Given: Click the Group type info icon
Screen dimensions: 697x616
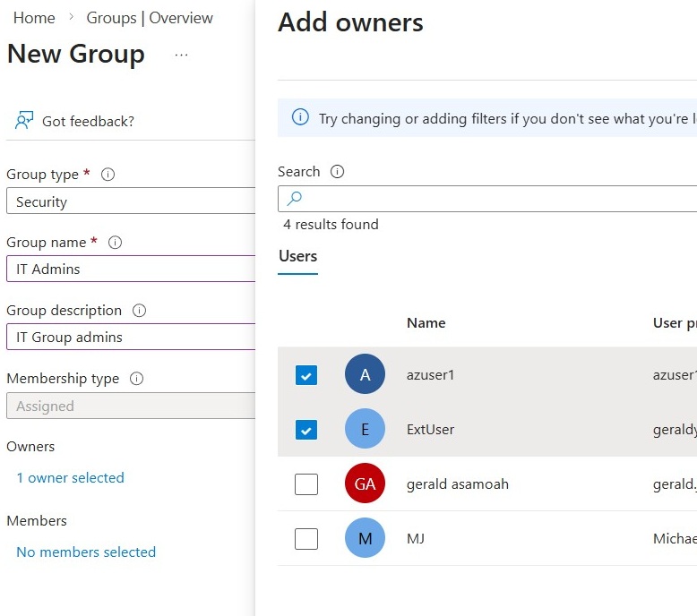Looking at the screenshot, I should click(x=108, y=175).
